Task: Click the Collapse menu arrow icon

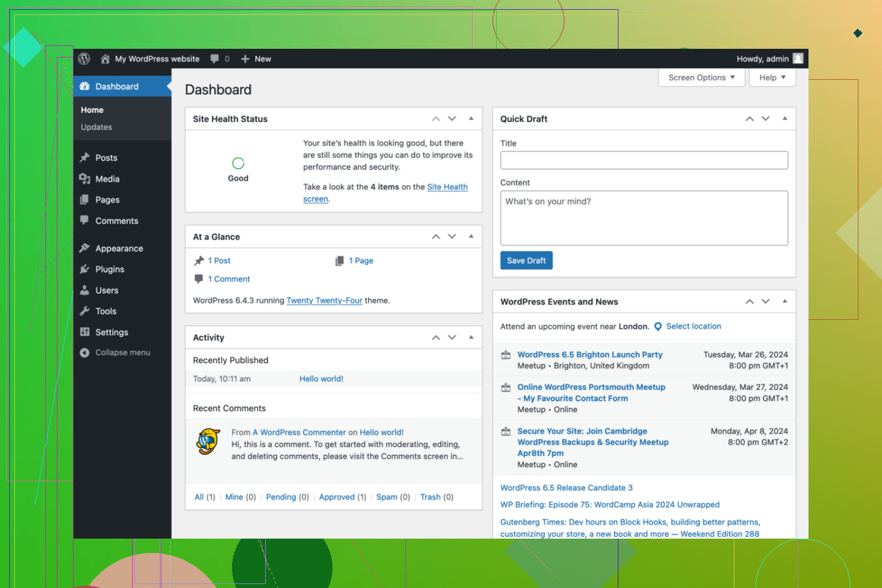Action: coord(84,353)
